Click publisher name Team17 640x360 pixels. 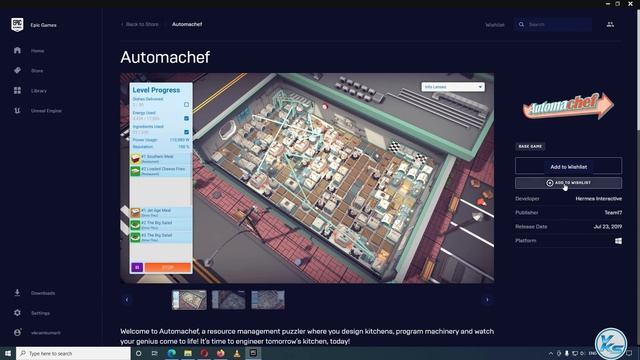(x=613, y=213)
